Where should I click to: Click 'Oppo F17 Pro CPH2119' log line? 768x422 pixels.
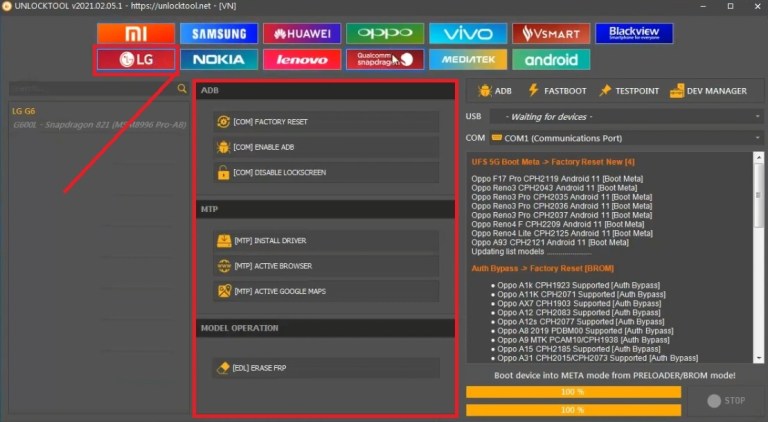[x=557, y=179]
